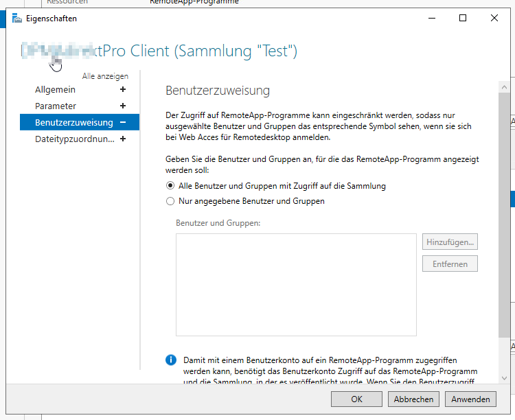The image size is (515, 420).
Task: Maximize the Eigenschaften window
Action: (463, 18)
